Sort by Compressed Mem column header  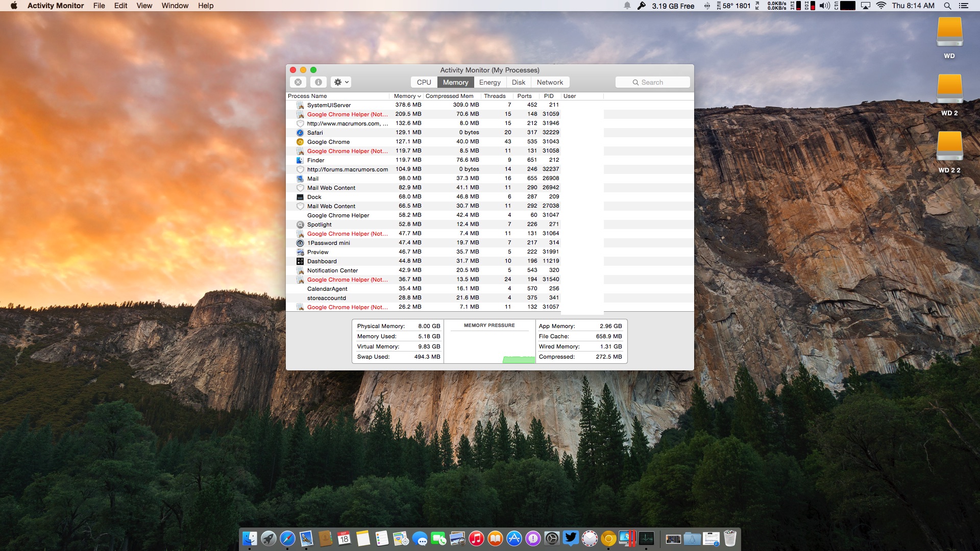(449, 96)
